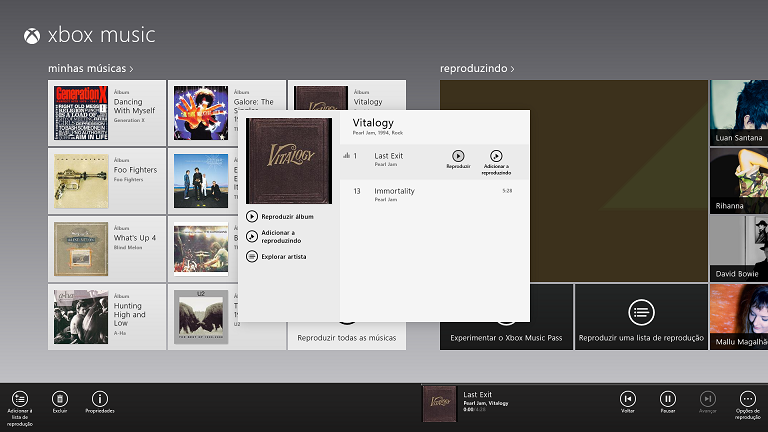Click the now-playing Vitalogy thumbnail
Screen dimensions: 768x432
point(439,404)
